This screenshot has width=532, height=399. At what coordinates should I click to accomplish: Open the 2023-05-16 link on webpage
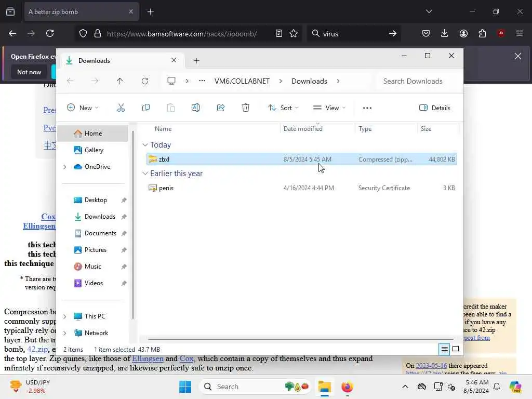click(431, 366)
